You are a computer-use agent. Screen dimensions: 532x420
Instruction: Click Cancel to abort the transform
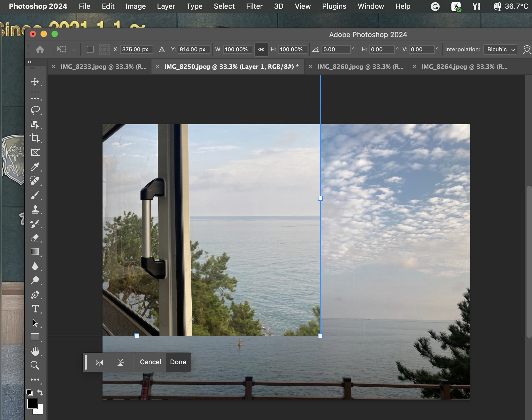pyautogui.click(x=150, y=362)
